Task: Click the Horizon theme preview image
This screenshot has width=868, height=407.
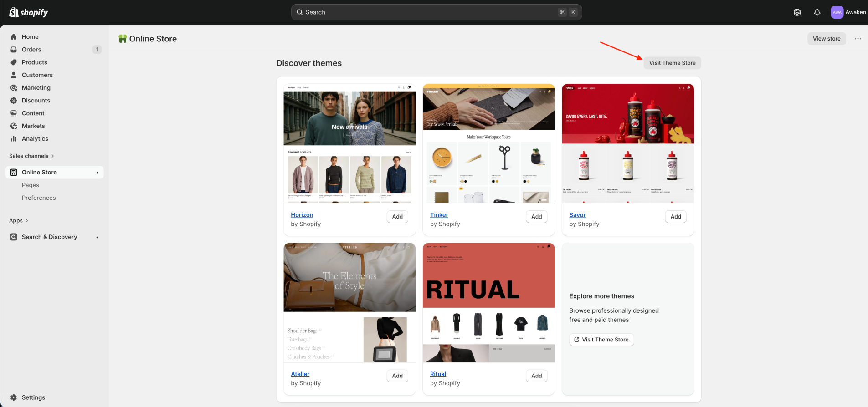Action: tap(349, 143)
